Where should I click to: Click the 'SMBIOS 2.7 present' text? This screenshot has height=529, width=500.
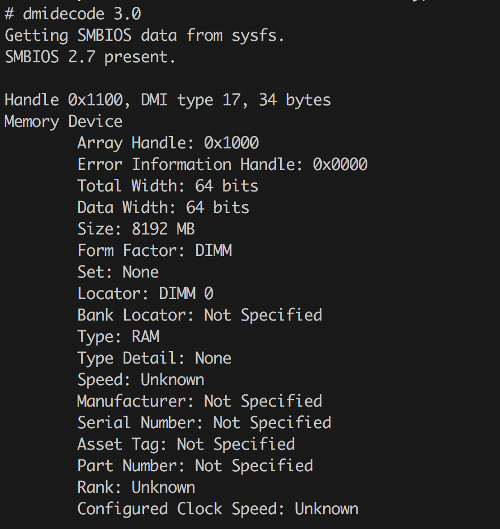coord(90,57)
